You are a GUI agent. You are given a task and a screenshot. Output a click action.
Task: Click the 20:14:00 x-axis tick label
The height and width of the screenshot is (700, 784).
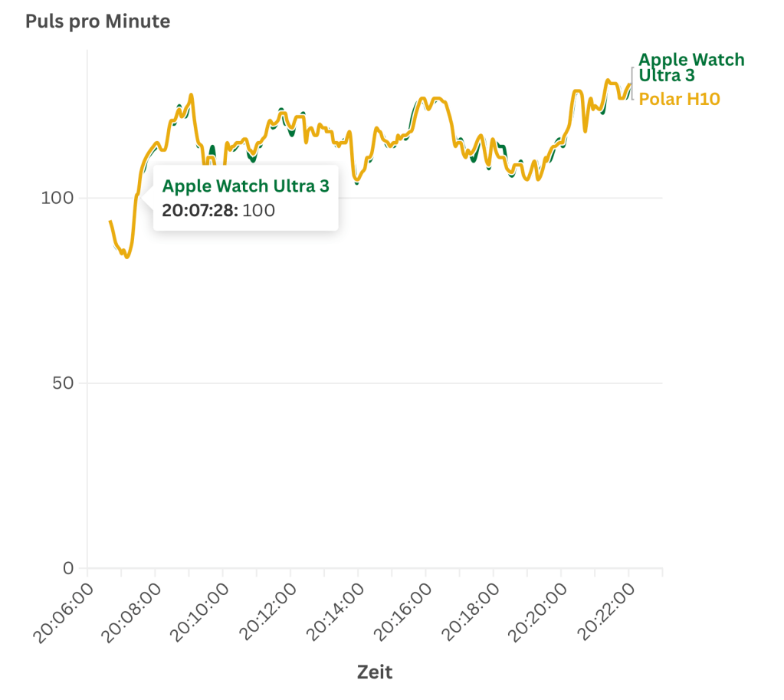(x=334, y=612)
